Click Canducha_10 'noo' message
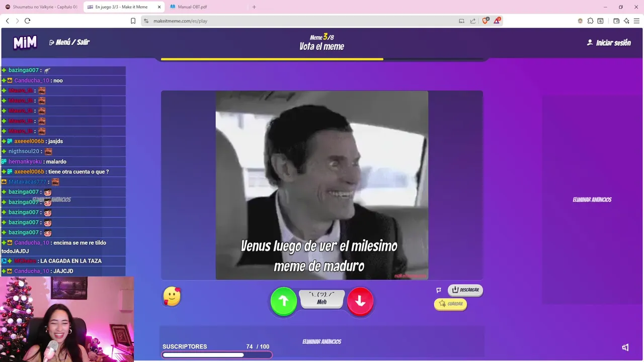Image resolution: width=644 pixels, height=362 pixels. point(58,80)
